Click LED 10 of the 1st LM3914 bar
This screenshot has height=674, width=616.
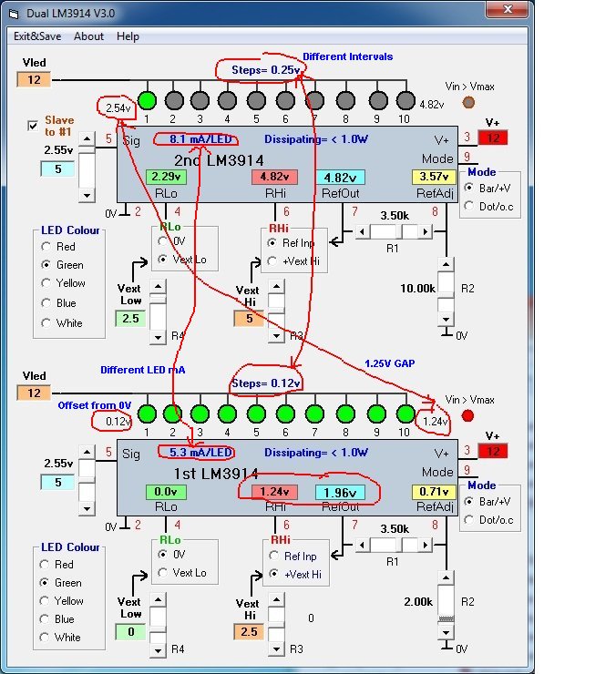(x=406, y=414)
